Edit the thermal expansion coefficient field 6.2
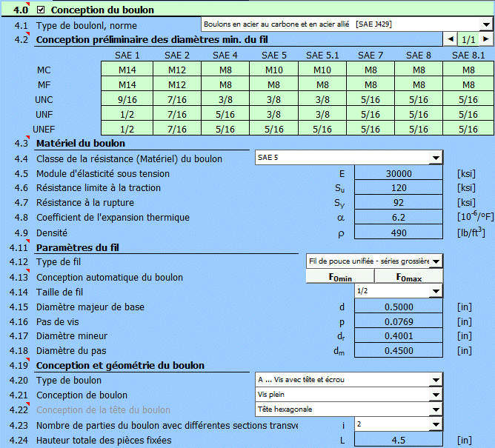This screenshot has height=448, width=495. [x=399, y=218]
